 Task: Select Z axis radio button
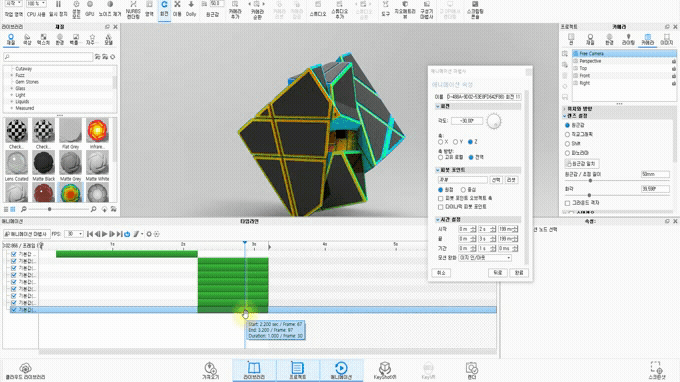[471, 142]
